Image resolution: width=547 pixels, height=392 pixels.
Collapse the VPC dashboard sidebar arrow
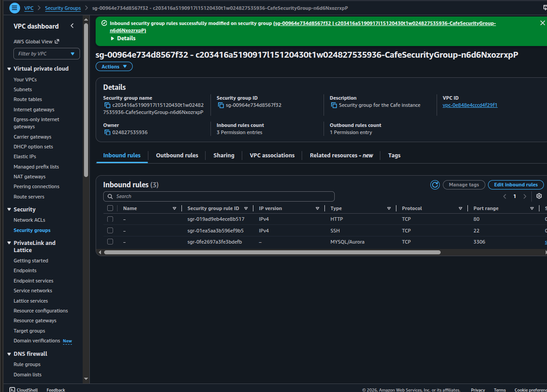click(x=72, y=26)
